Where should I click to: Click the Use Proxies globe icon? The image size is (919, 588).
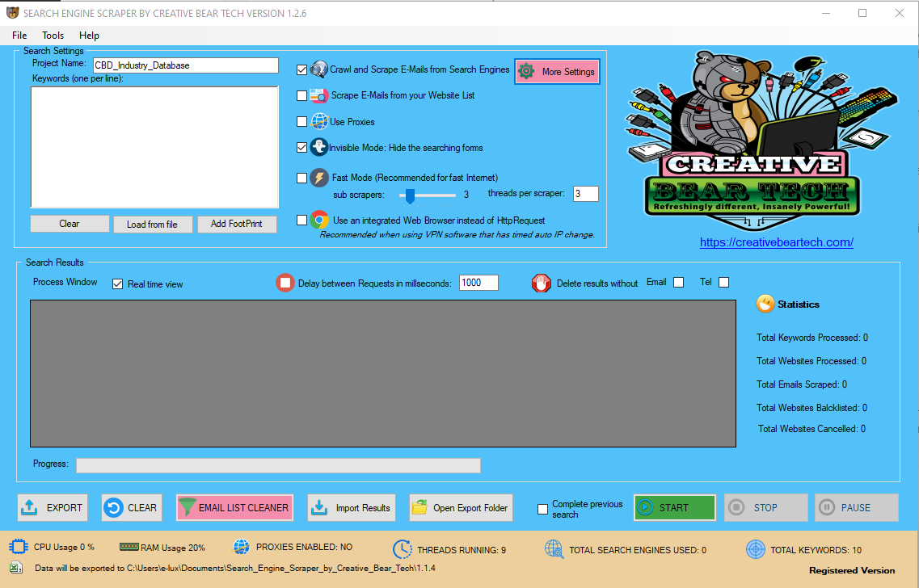click(x=318, y=122)
